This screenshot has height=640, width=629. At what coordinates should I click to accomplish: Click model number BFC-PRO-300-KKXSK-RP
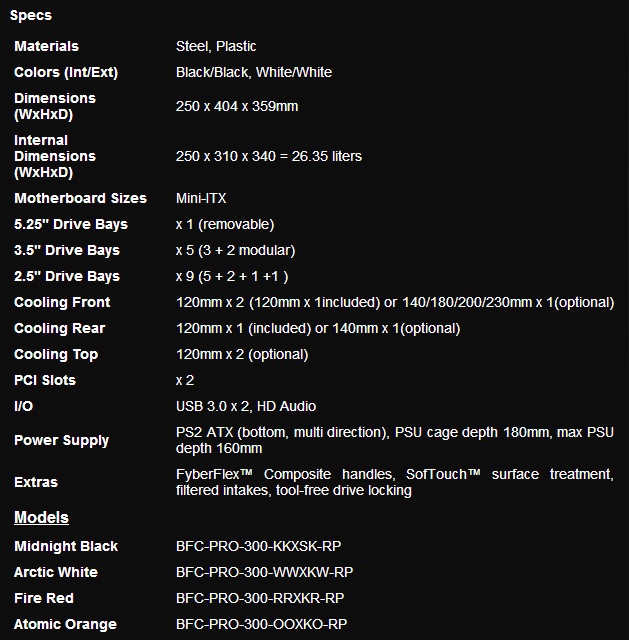tap(258, 546)
